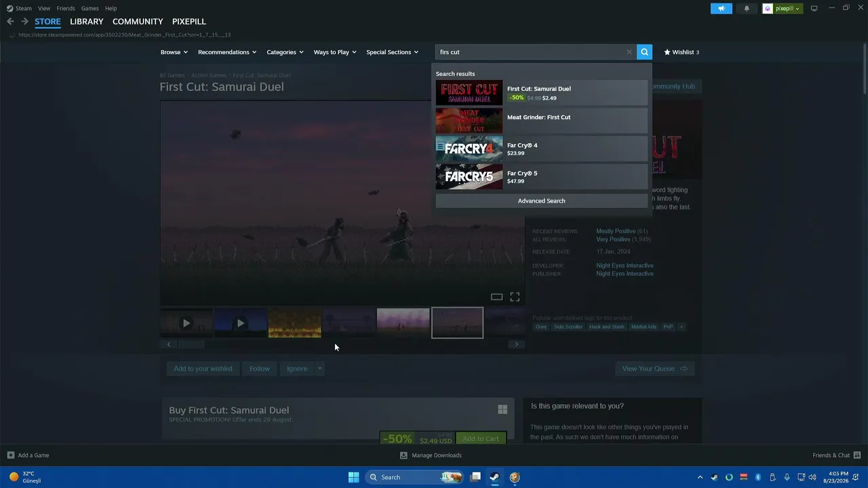Click the Steam system tray icon
Screen dimensions: 868x488
coord(714,477)
